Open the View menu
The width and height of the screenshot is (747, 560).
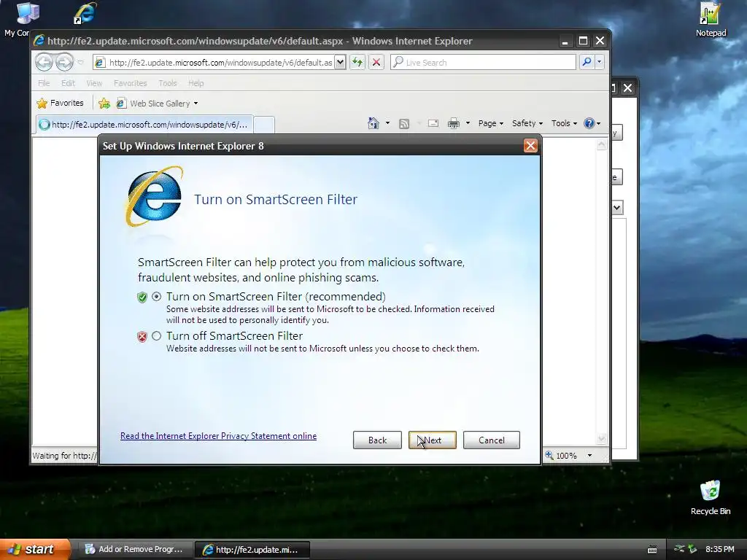[x=94, y=83]
